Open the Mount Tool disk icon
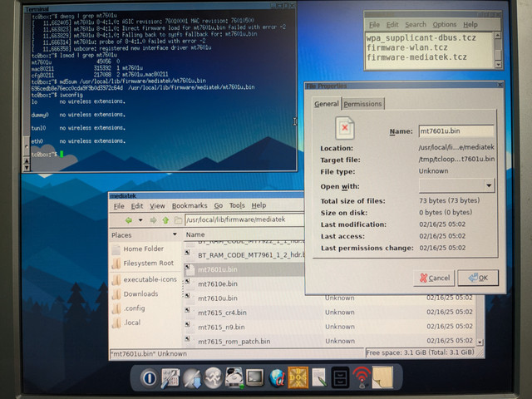This screenshot has height=399, width=532. coord(234,377)
